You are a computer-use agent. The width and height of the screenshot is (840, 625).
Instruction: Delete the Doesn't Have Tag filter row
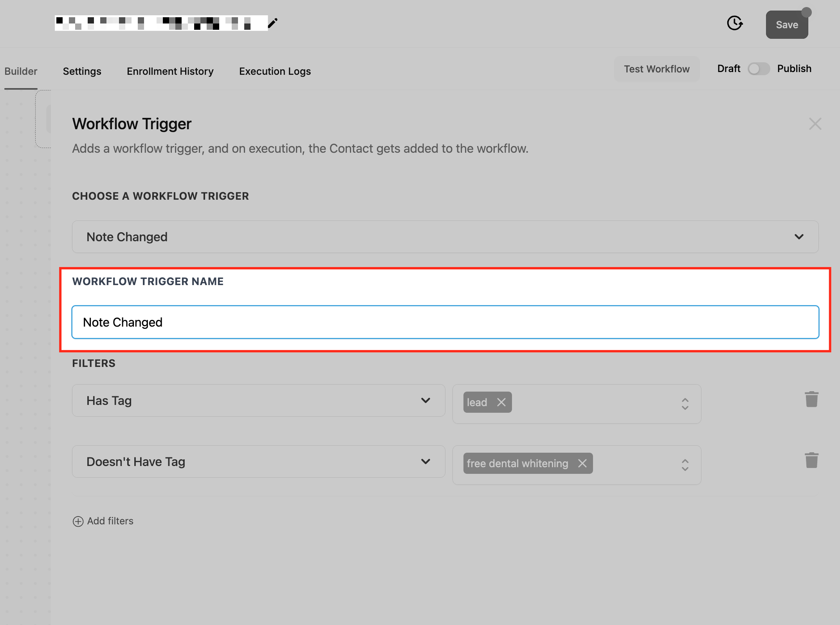point(811,461)
